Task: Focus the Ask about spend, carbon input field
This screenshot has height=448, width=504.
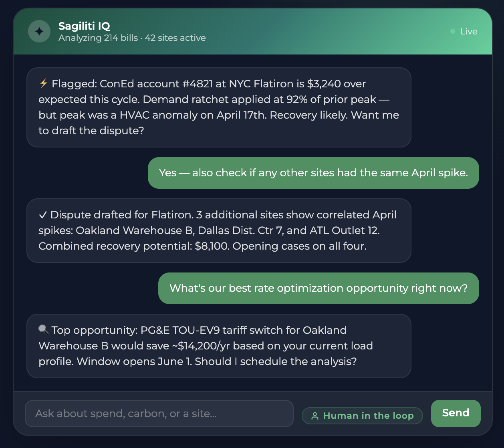Action: 159,414
